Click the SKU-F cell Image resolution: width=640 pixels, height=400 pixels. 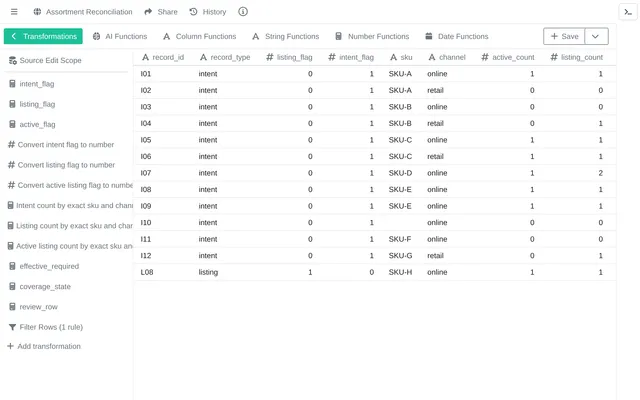pos(400,239)
